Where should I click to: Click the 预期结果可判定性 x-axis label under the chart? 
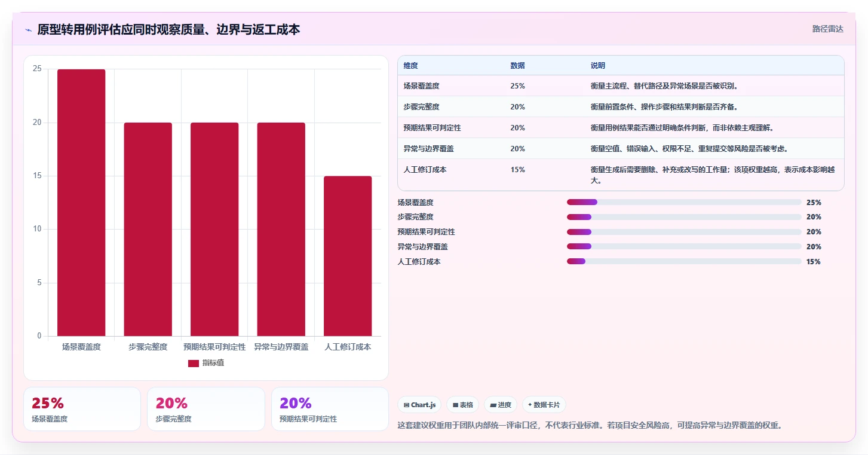pyautogui.click(x=214, y=347)
